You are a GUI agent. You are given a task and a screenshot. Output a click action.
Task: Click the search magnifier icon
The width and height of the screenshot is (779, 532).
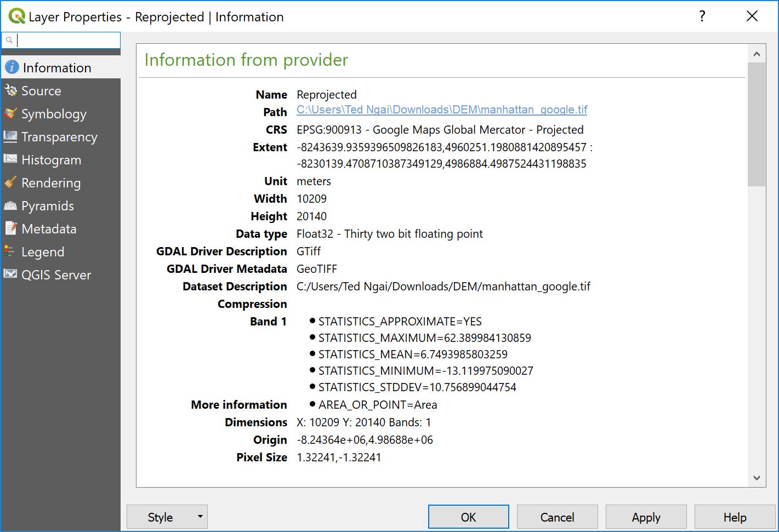point(9,39)
